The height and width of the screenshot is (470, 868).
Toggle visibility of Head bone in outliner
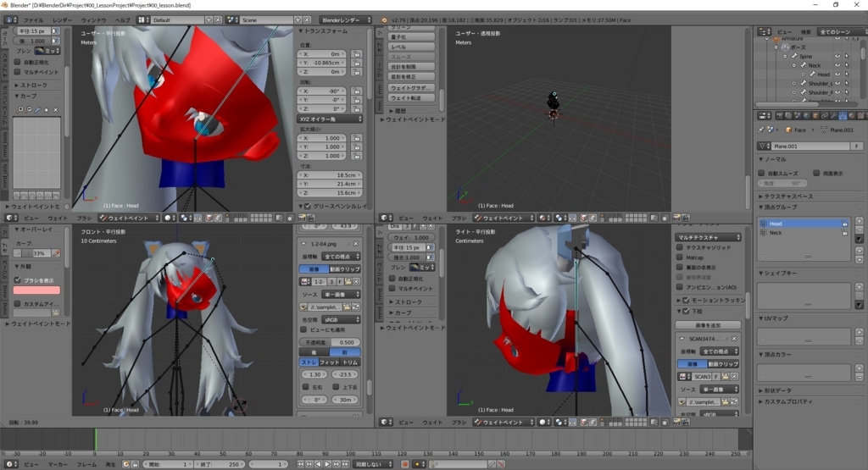click(837, 74)
